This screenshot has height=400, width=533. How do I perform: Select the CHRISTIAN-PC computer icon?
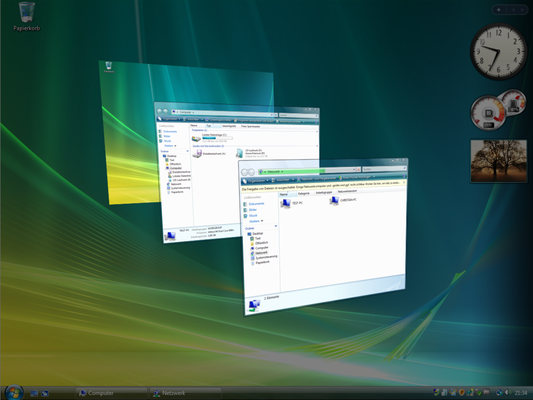coord(334,201)
